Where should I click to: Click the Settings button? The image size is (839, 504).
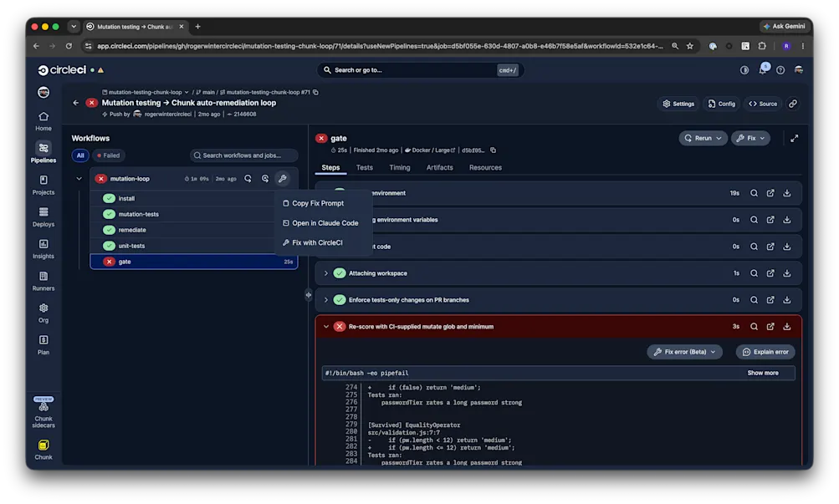tap(678, 104)
